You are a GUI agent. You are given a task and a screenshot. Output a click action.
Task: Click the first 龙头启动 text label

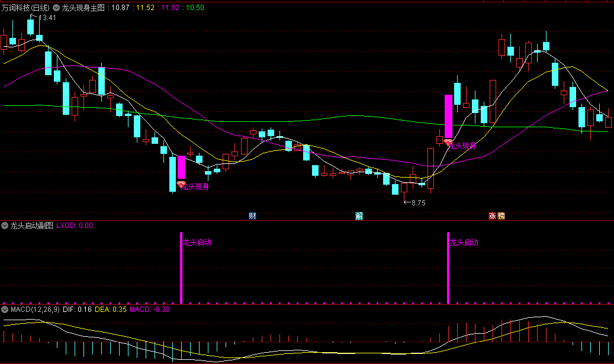point(197,242)
